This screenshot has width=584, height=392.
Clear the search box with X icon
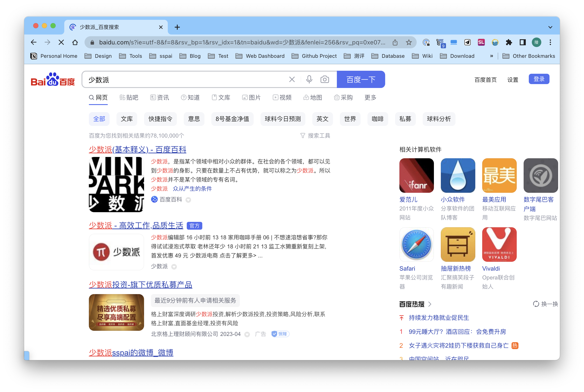[292, 80]
